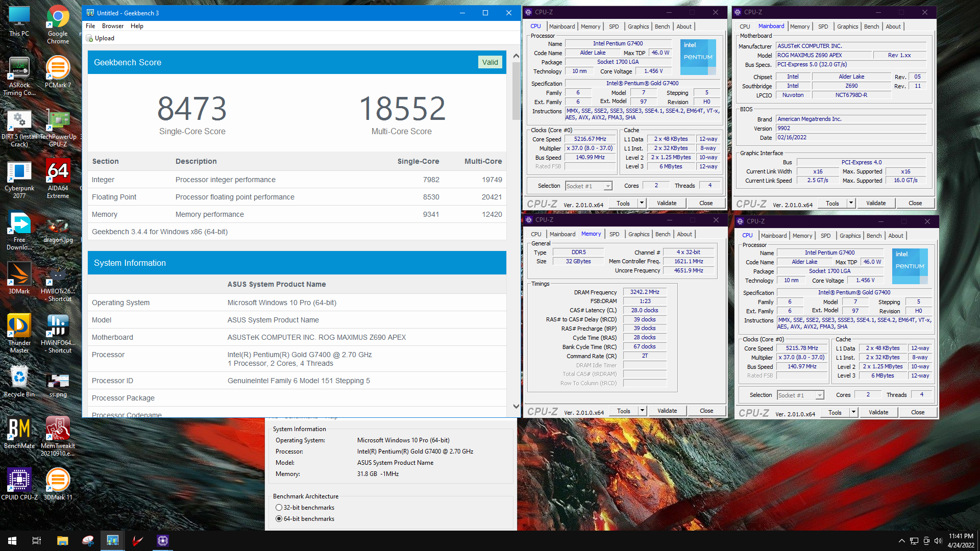Launch Thunder Master desktop icon
The height and width of the screenshot is (551, 980).
pyautogui.click(x=19, y=333)
